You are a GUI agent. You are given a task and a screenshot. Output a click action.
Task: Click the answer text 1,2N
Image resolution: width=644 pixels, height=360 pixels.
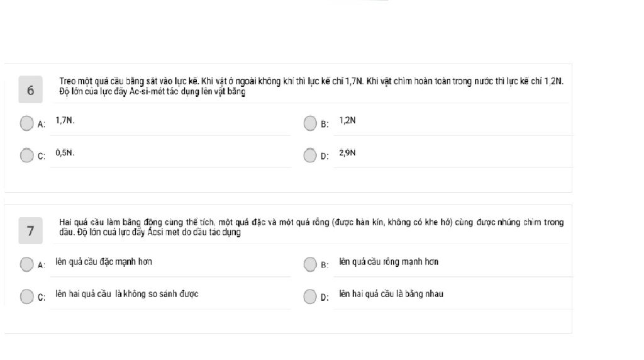347,120
